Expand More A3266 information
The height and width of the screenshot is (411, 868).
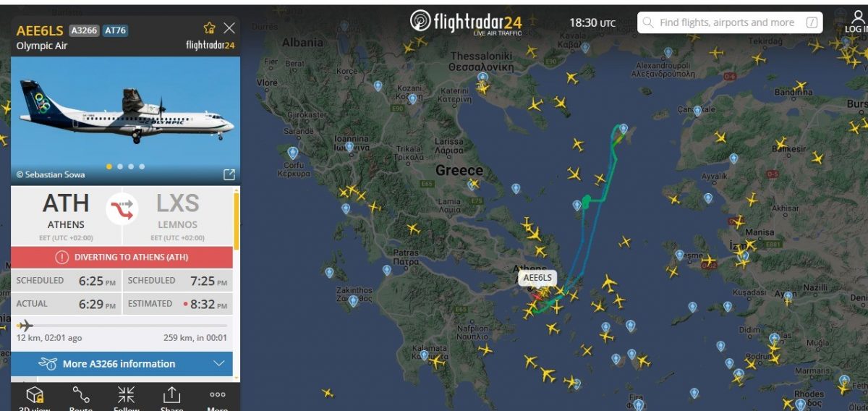pyautogui.click(x=122, y=364)
